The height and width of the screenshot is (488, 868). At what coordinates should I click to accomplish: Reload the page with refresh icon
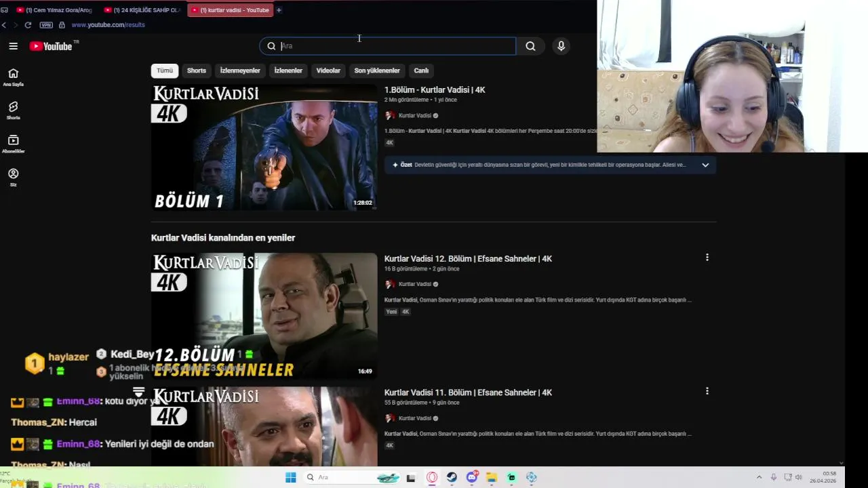pos(28,25)
